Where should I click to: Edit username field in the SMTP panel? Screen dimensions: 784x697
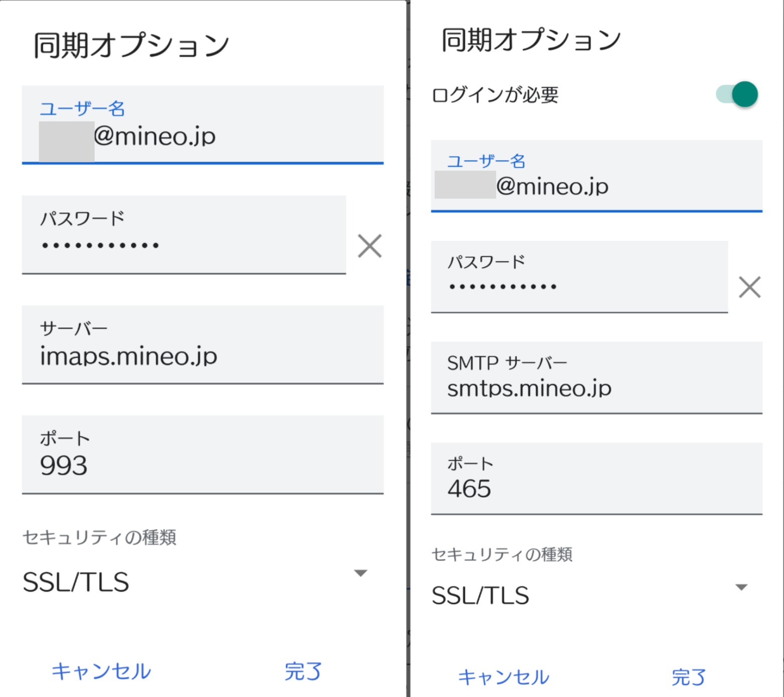596,177
